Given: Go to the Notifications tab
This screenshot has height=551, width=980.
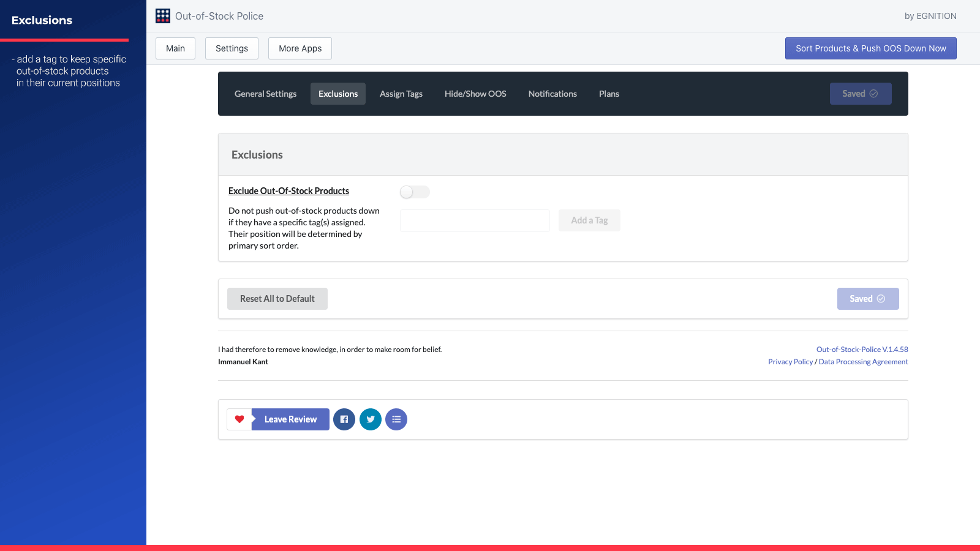Looking at the screenshot, I should click(552, 94).
